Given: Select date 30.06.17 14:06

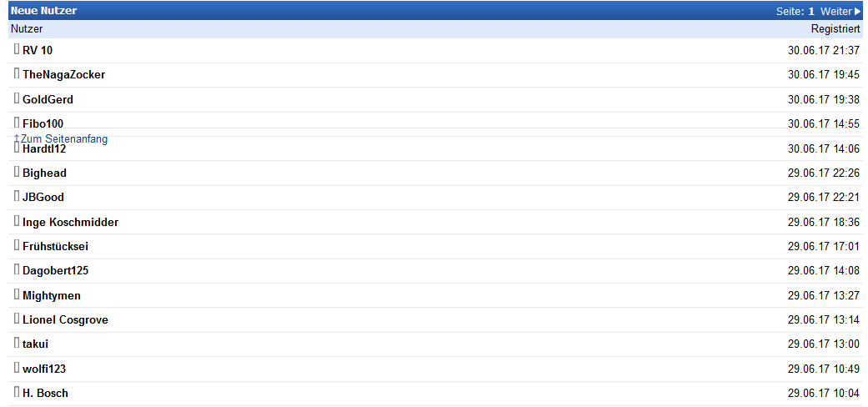Looking at the screenshot, I should tap(824, 148).
